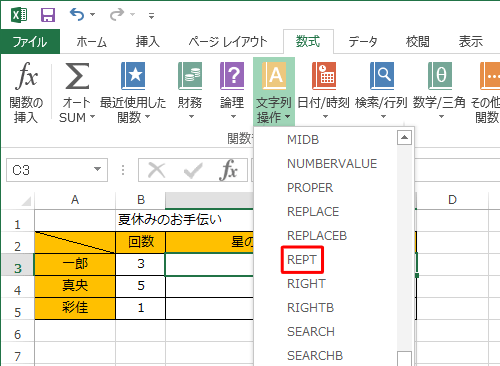The height and width of the screenshot is (366, 500).
Task: Click the cell containing 夏休みのお手伝い
Action: point(170,220)
